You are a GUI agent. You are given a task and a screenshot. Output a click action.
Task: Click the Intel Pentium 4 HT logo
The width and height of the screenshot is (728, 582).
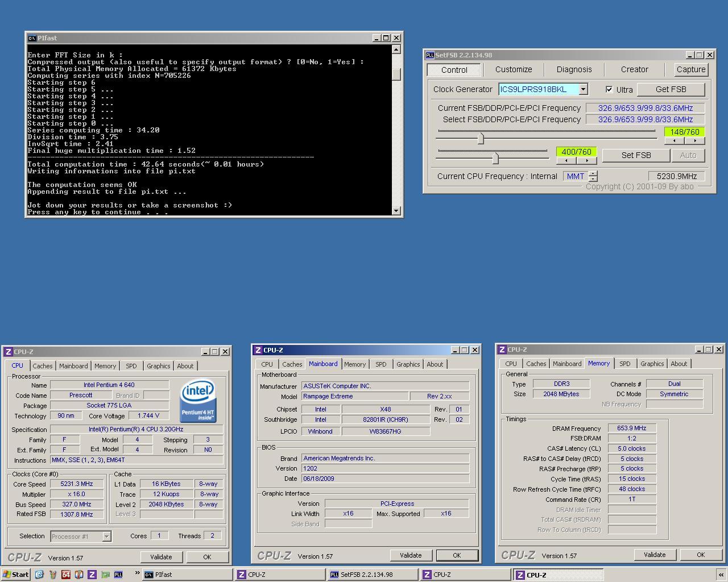pyautogui.click(x=198, y=401)
